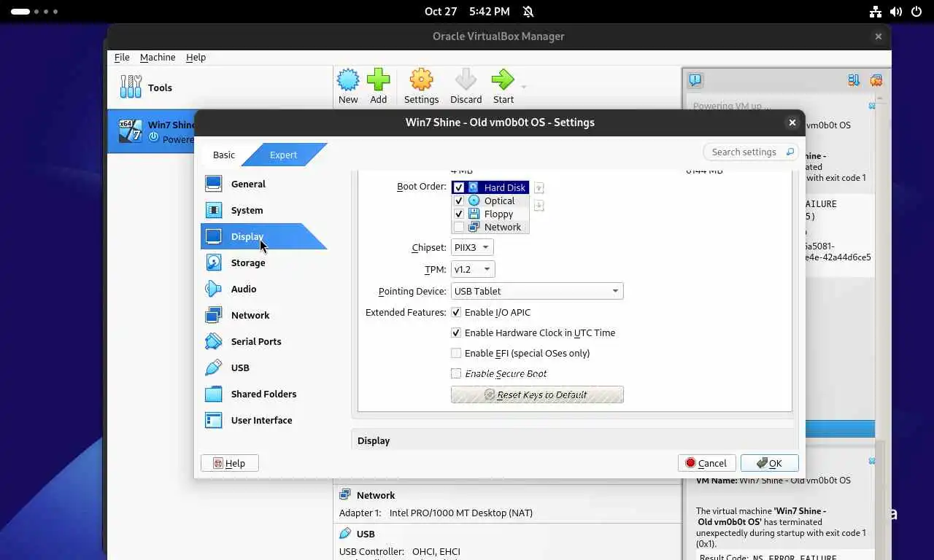Open the Pointing Device USB Tablet dropdown
Screen dimensions: 934x560
click(537, 291)
